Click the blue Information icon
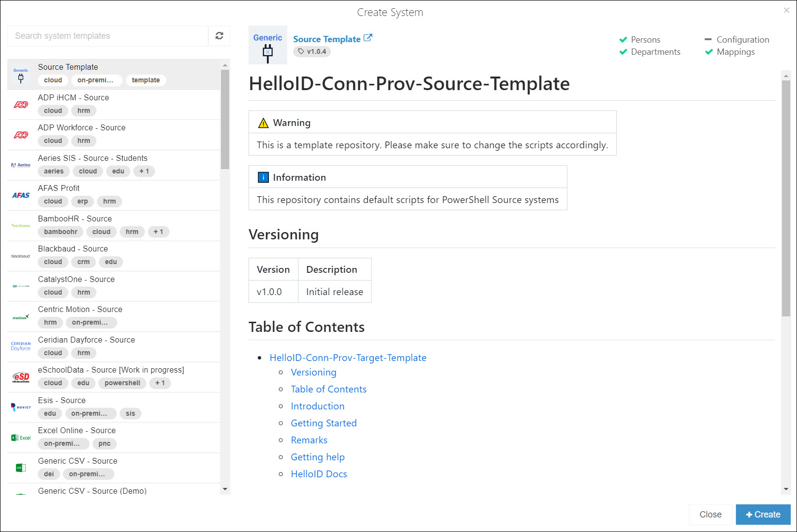Viewport: 797px width, 532px height. pos(263,177)
